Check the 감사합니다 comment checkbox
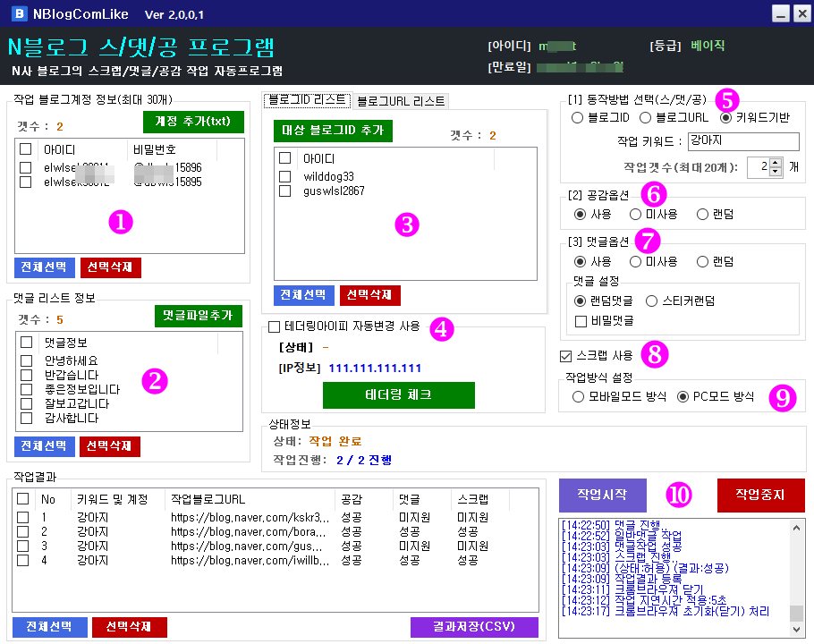Image resolution: width=814 pixels, height=644 pixels. click(x=27, y=419)
